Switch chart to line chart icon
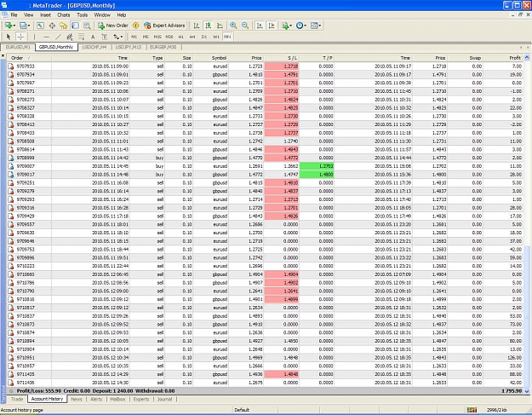This screenshot has width=532, height=415. coord(220,26)
